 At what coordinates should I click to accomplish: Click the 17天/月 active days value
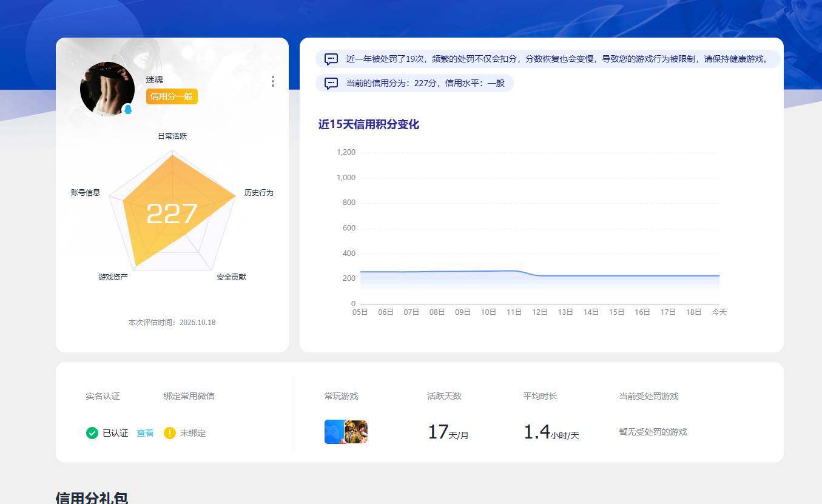click(448, 432)
